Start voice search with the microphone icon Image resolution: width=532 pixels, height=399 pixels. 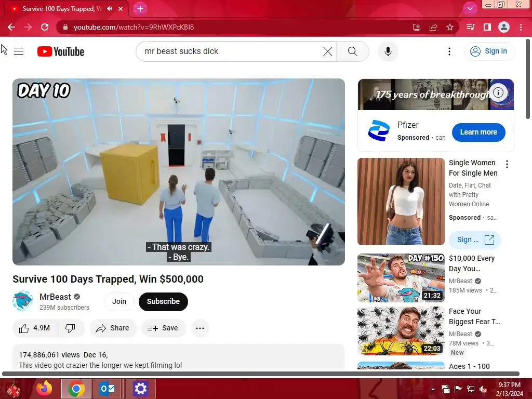(x=388, y=51)
